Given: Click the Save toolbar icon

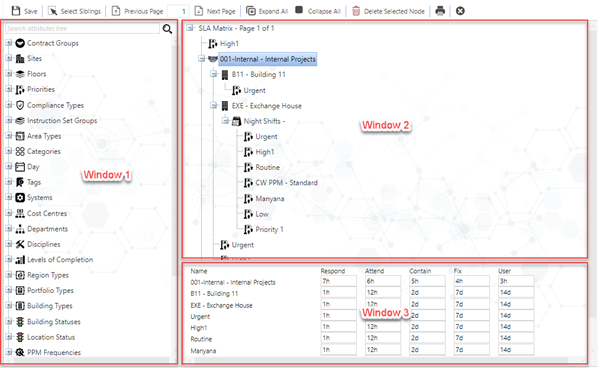Looking at the screenshot, I should (x=16, y=11).
